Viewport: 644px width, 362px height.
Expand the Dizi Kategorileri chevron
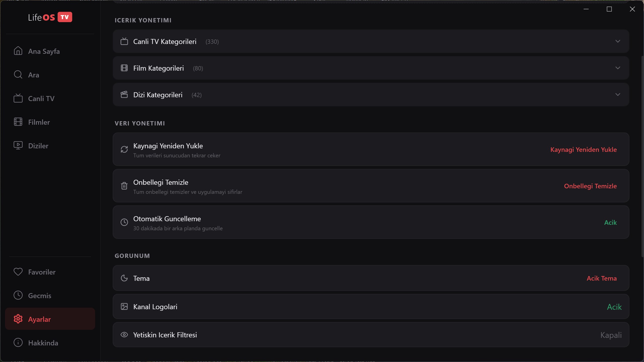pos(618,95)
